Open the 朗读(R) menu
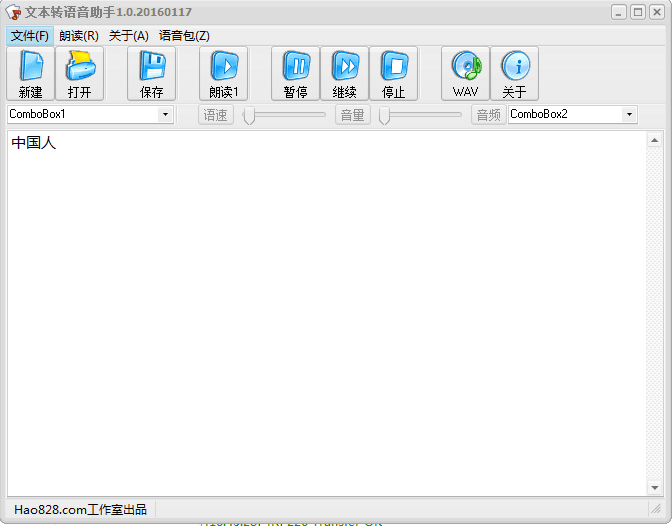672x526 pixels. click(78, 36)
